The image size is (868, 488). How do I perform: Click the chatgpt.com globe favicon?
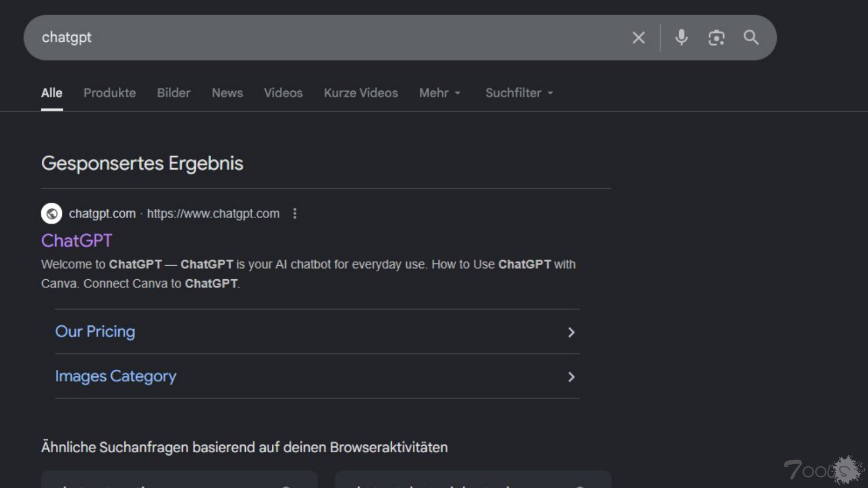point(52,214)
